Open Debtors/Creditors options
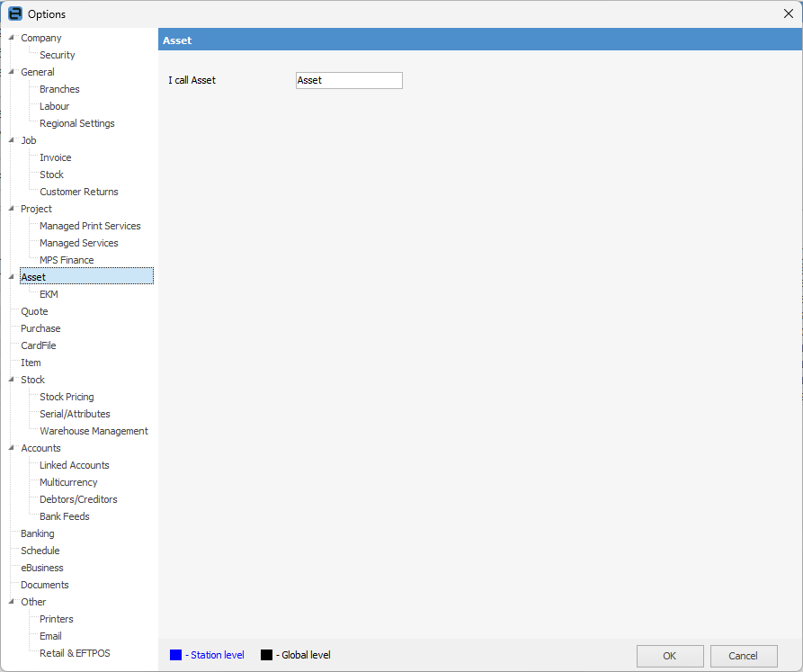Image resolution: width=803 pixels, height=672 pixels. [x=78, y=499]
